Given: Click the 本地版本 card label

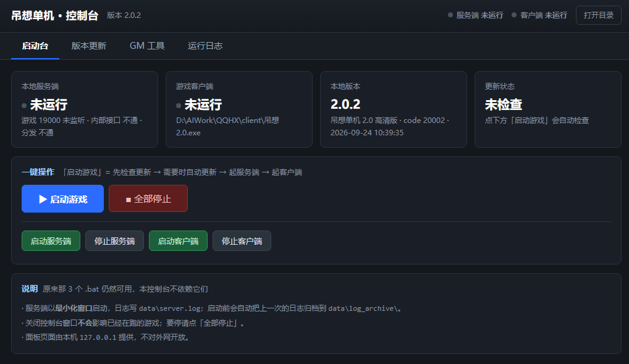Looking at the screenshot, I should click(x=345, y=87).
